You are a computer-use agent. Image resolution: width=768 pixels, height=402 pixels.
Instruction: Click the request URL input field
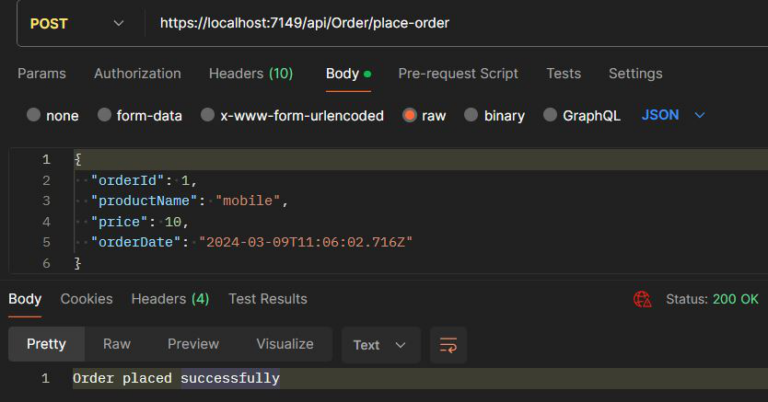tap(450, 23)
